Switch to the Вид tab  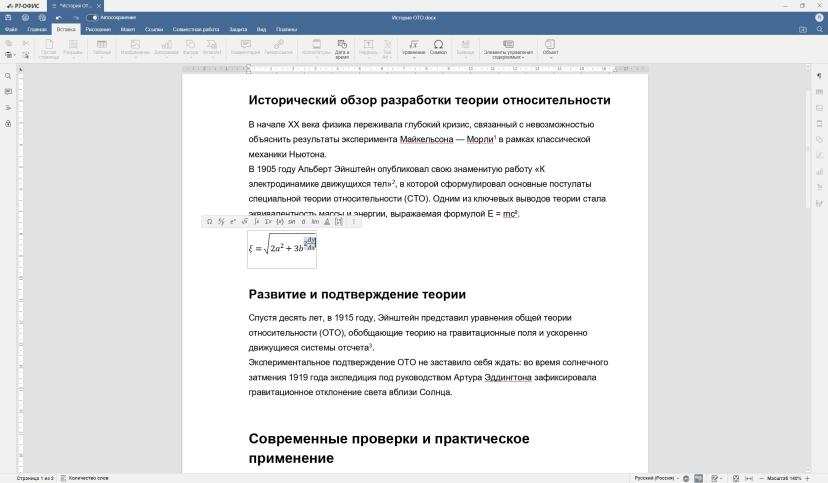click(261, 30)
